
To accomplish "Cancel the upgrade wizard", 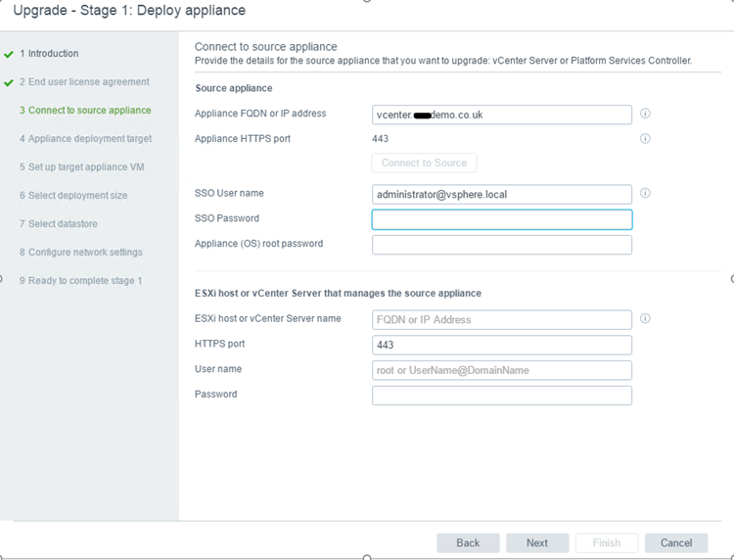I will 676,542.
